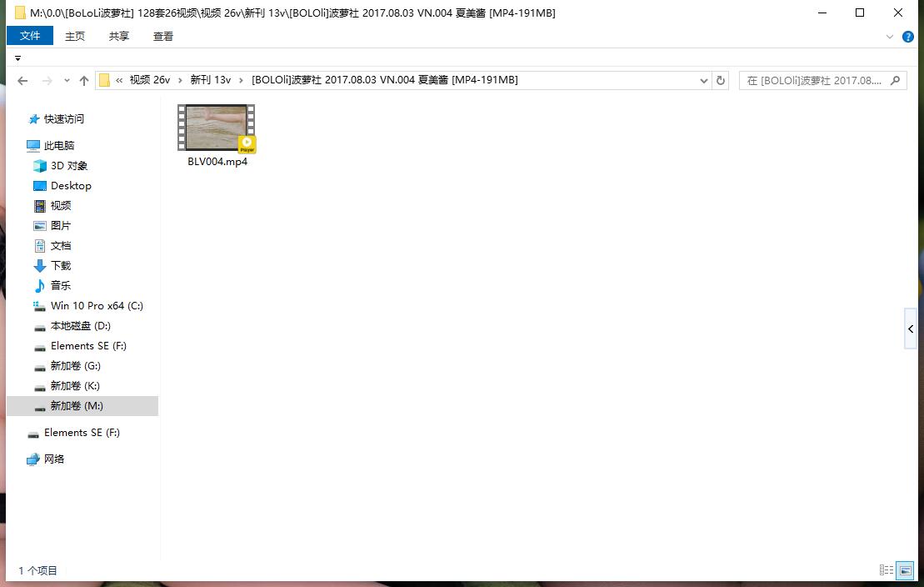Click the folder search input box
Viewport: 924px width, 587px height.
point(812,81)
